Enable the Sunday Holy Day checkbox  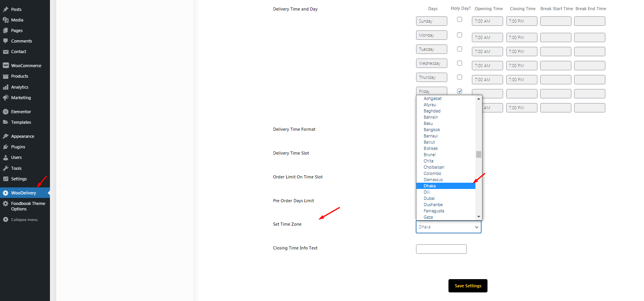click(x=459, y=20)
